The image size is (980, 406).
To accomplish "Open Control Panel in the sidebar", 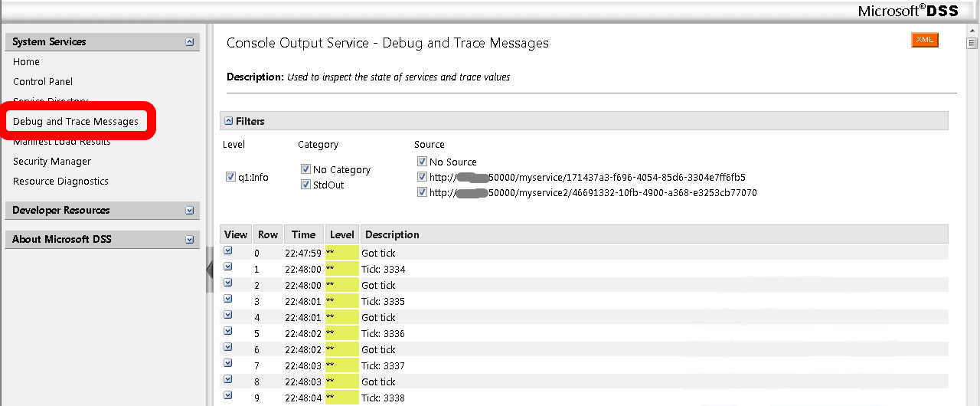I will pyautogui.click(x=43, y=81).
